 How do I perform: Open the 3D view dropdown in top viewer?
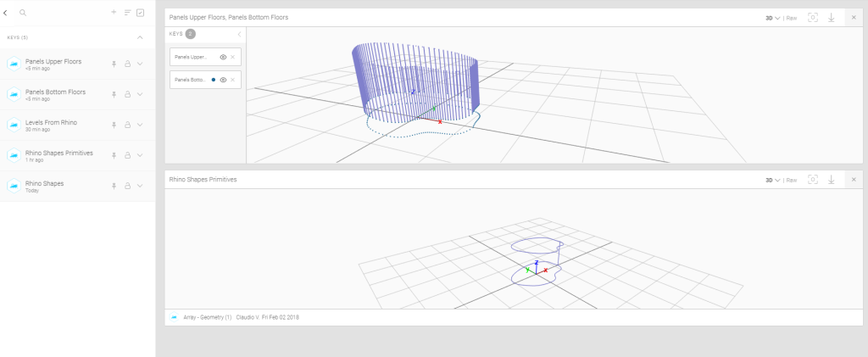[x=772, y=17]
